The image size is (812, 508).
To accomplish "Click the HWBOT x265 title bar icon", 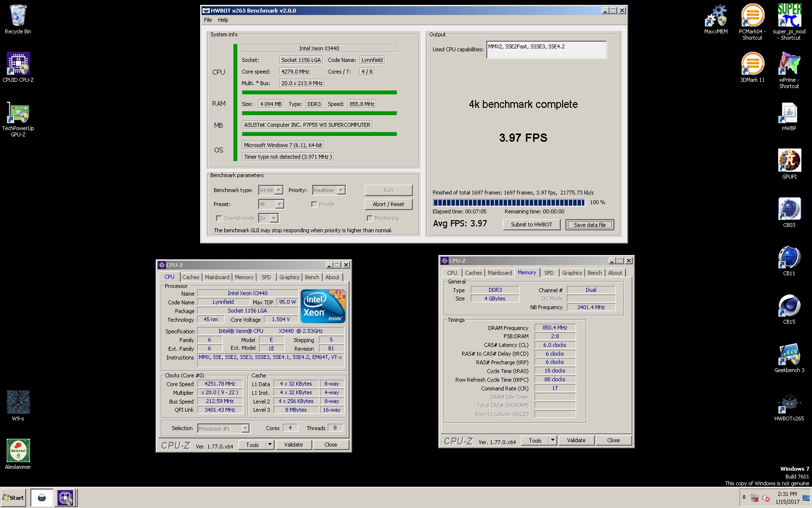I will coord(206,10).
